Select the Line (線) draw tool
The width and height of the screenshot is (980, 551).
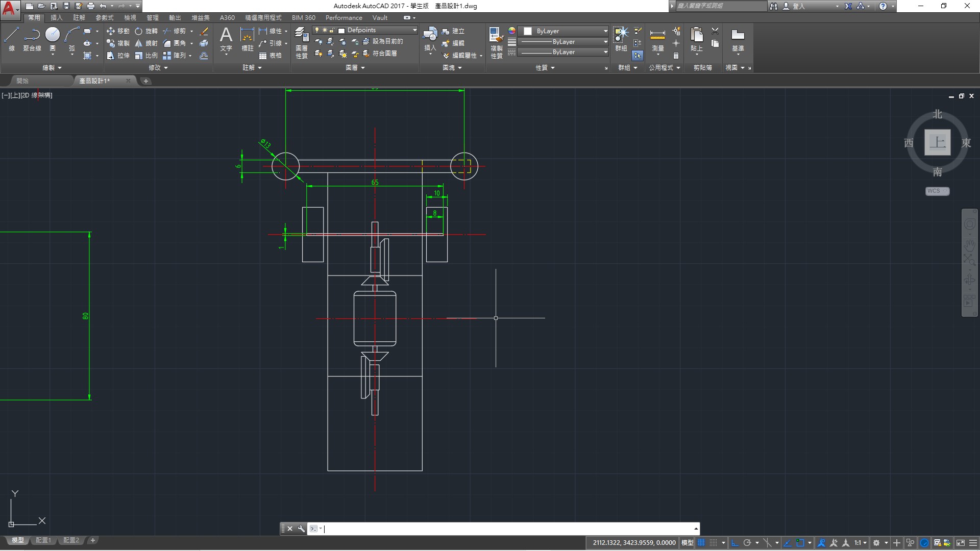click(x=11, y=36)
